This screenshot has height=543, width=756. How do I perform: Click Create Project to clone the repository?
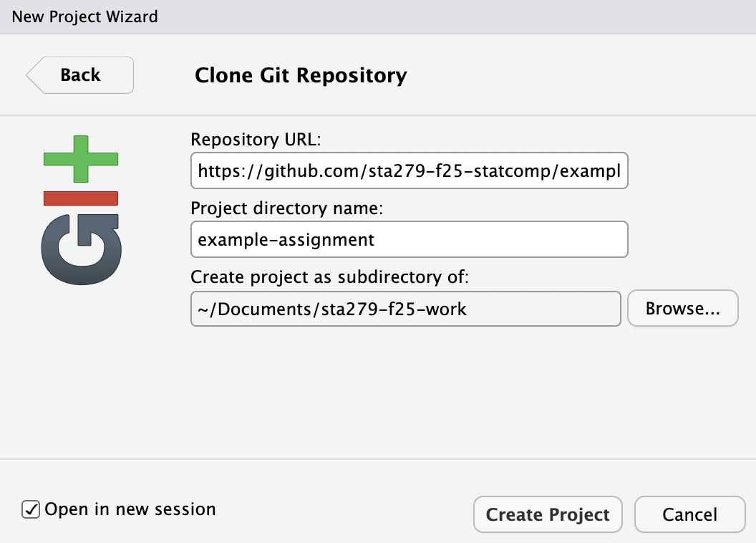pos(548,514)
